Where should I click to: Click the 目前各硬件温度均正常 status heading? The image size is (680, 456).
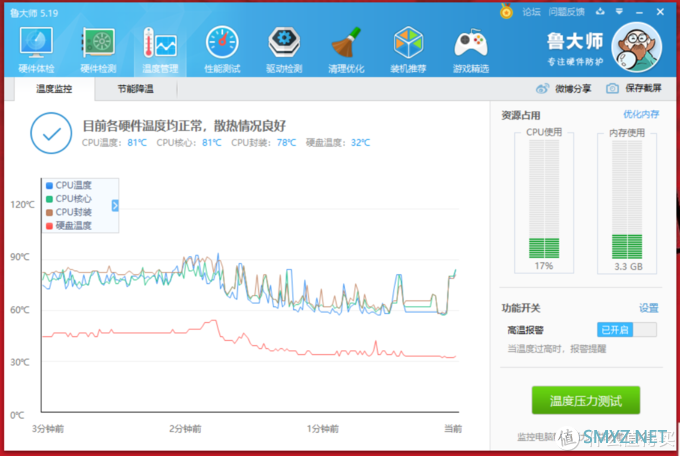click(x=184, y=126)
